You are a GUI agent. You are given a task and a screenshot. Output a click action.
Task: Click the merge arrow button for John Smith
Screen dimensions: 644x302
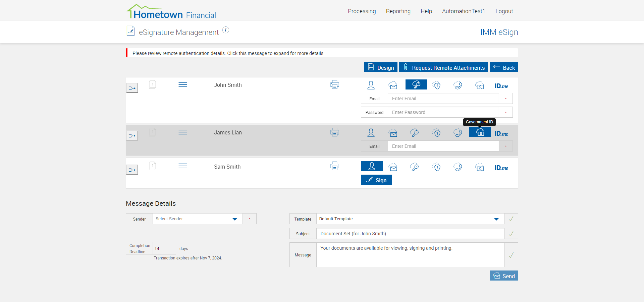tap(132, 88)
